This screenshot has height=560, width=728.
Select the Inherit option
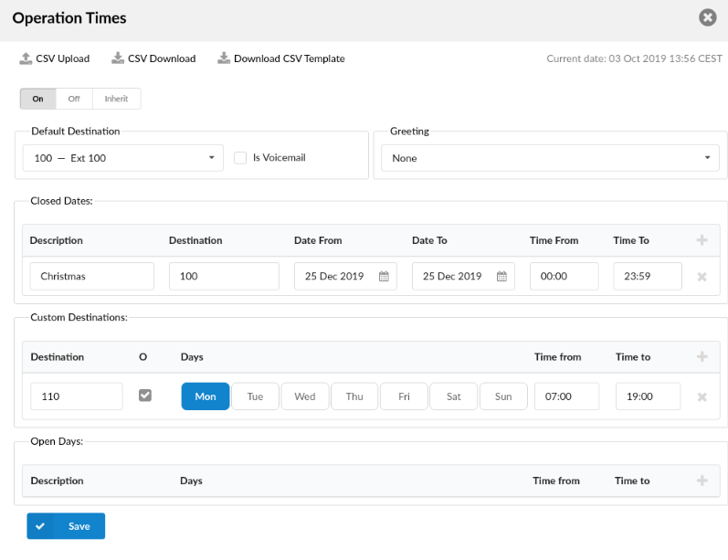[117, 99]
